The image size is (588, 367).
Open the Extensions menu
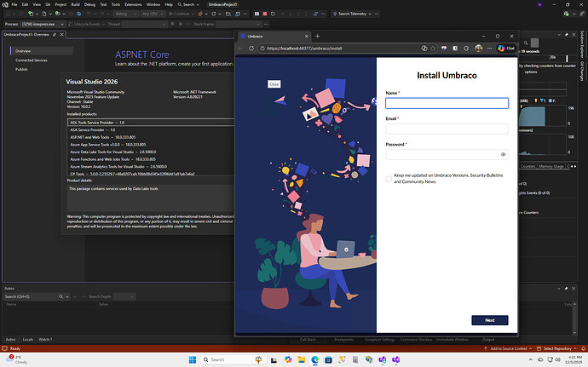tap(133, 4)
